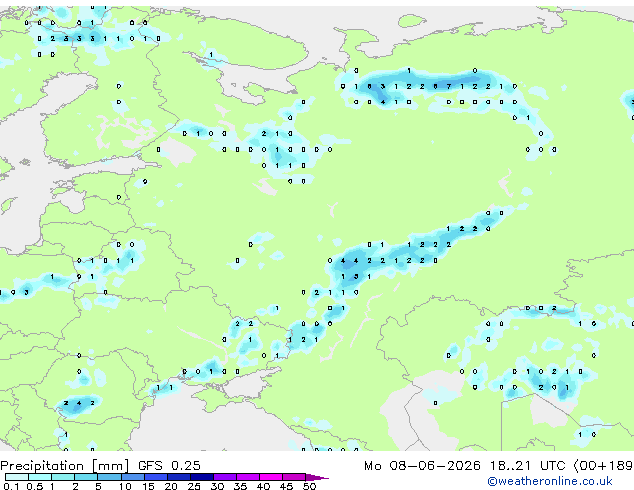Click the '35' legend scale label

240,486
